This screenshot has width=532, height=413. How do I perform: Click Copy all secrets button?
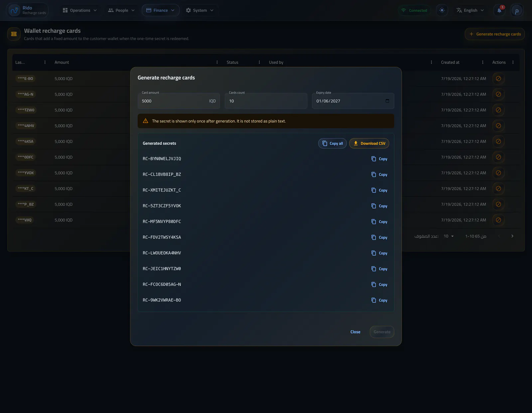point(332,143)
